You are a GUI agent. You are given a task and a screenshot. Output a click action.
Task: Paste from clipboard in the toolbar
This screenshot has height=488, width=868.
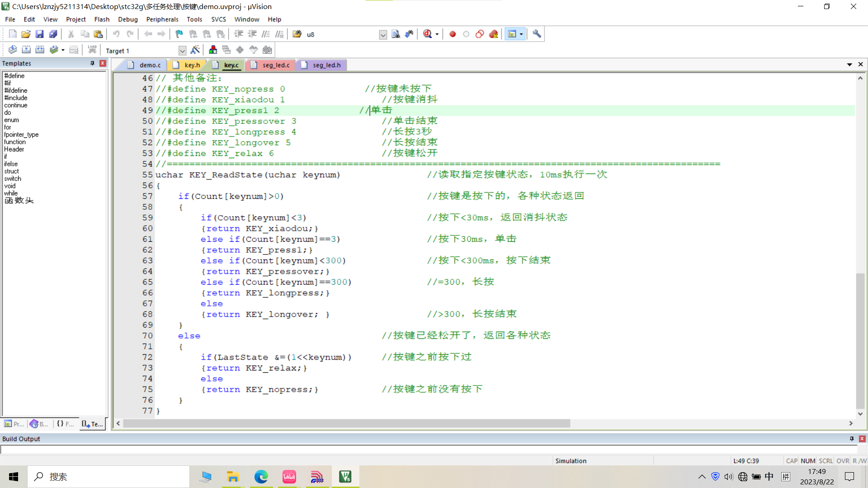(98, 34)
